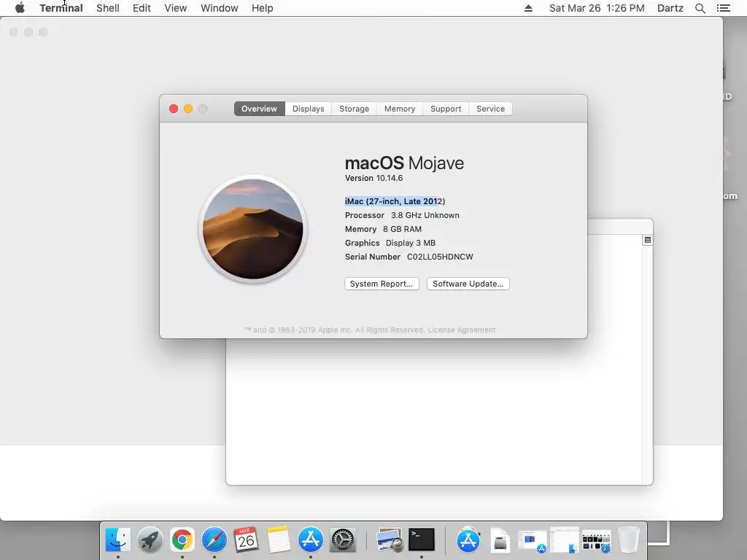Open the Window menu

click(219, 8)
